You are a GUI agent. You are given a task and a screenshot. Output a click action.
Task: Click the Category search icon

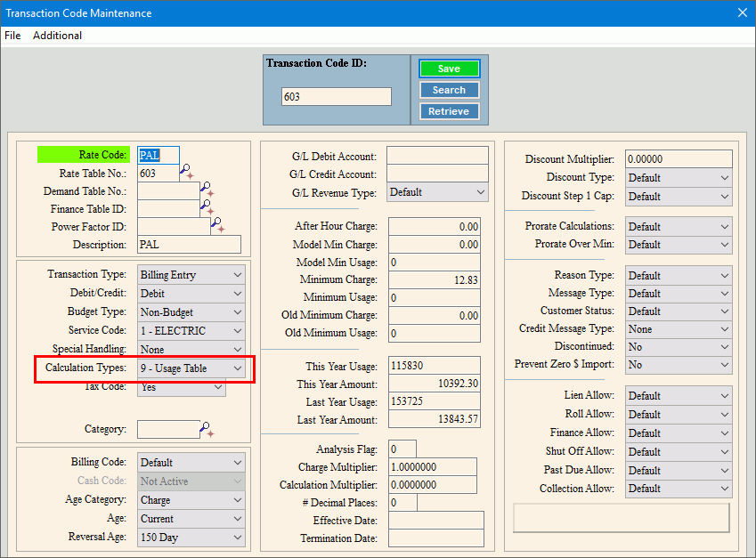207,429
